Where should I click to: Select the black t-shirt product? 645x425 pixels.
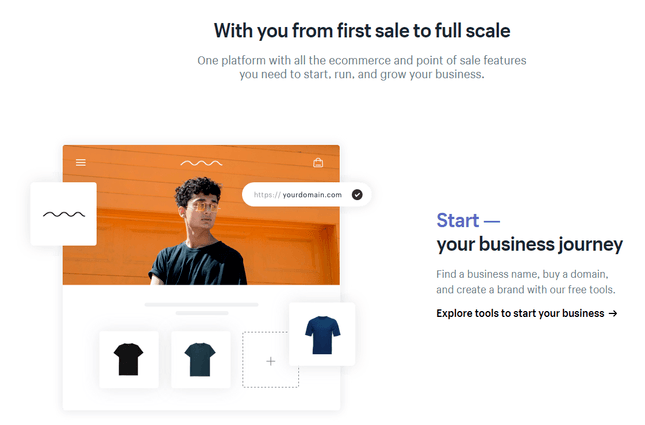click(129, 358)
